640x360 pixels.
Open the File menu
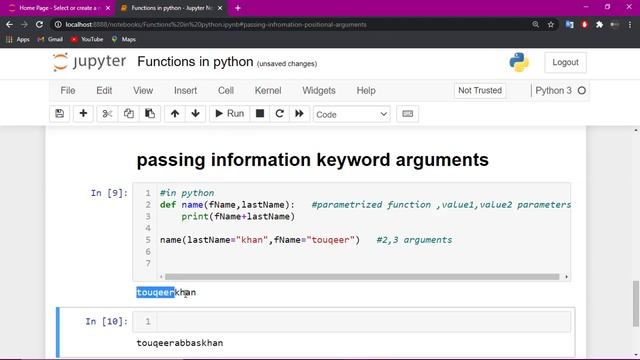pyautogui.click(x=68, y=91)
